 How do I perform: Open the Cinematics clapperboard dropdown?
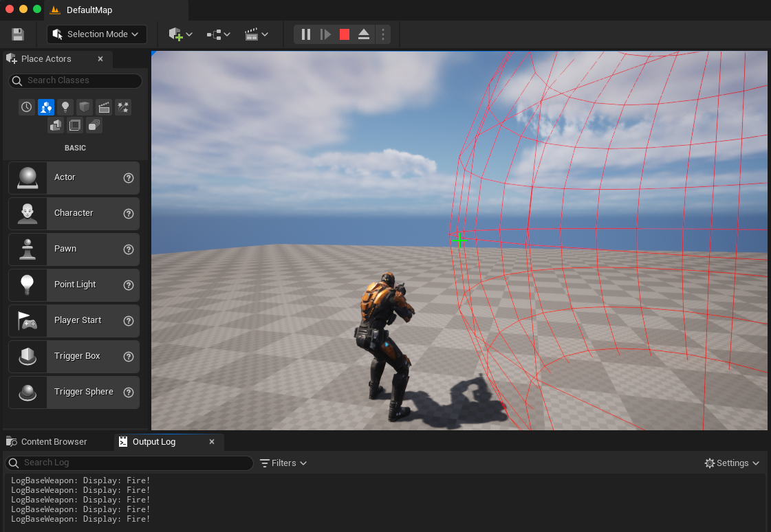[256, 34]
